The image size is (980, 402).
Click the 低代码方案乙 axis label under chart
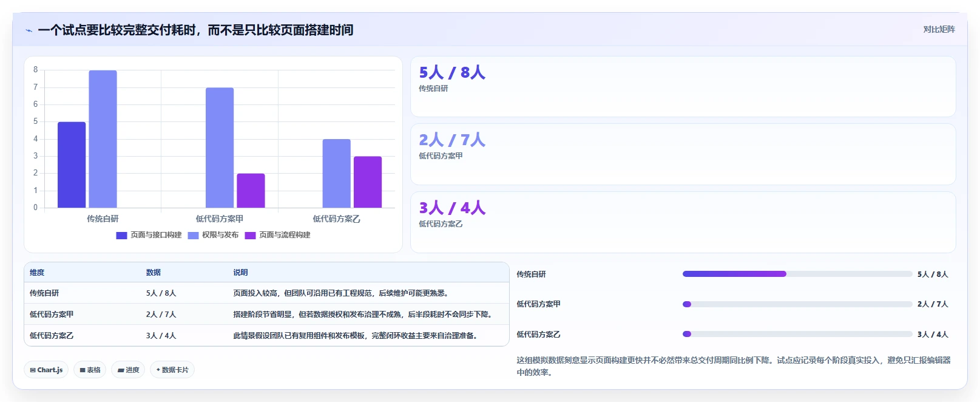click(x=336, y=219)
